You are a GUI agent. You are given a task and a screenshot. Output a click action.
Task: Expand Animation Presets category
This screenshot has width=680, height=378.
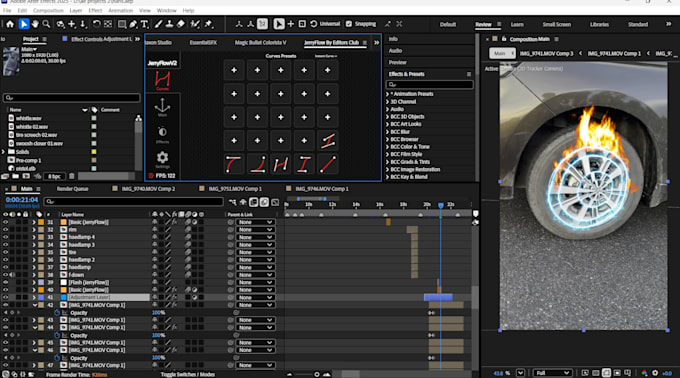[x=387, y=94]
